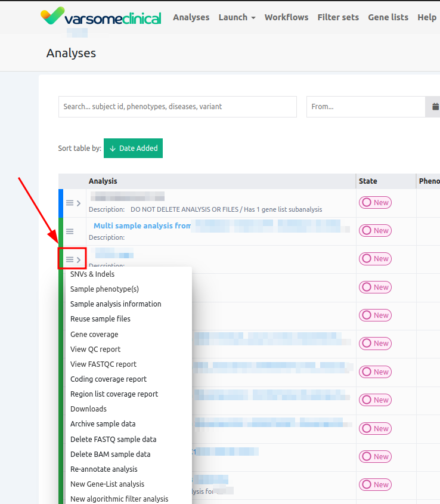Screen dimensions: 440x504
Task: Go to Workflows page in navbar
Action: pos(286,17)
